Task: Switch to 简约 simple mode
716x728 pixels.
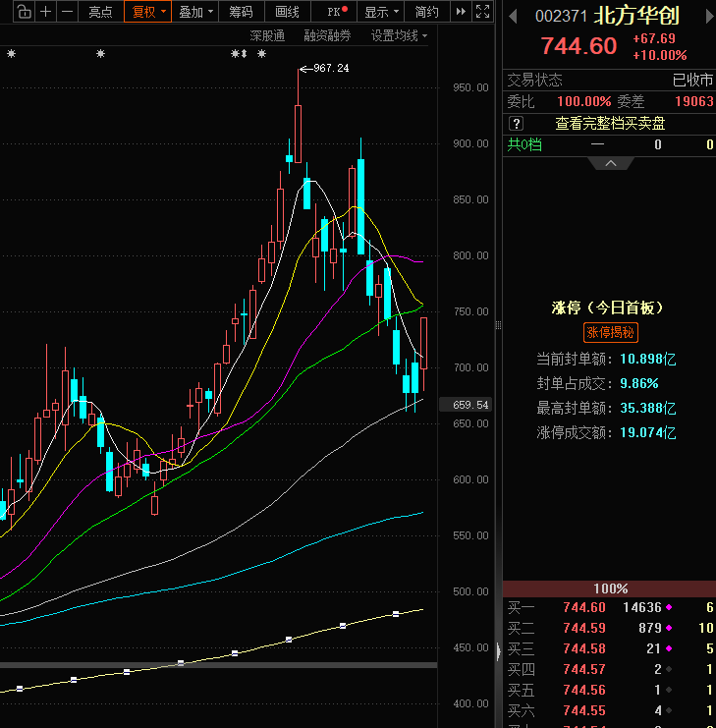Action: coord(427,12)
